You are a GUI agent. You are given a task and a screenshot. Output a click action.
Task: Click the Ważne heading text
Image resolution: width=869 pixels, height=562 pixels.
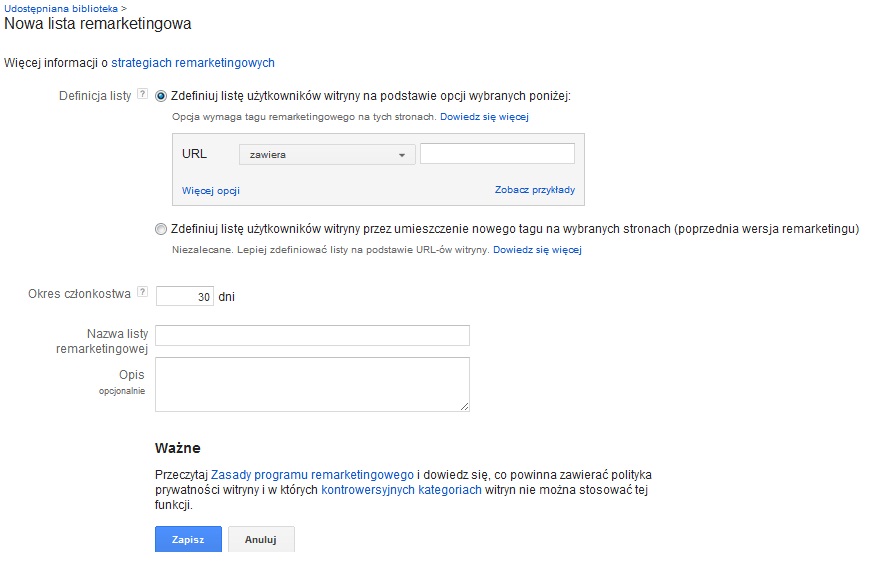[178, 448]
